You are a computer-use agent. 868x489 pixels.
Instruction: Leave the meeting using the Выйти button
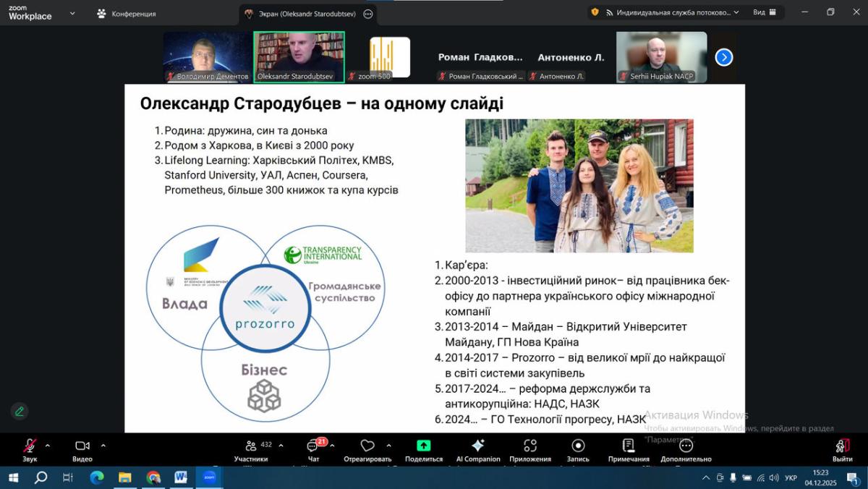point(842,446)
